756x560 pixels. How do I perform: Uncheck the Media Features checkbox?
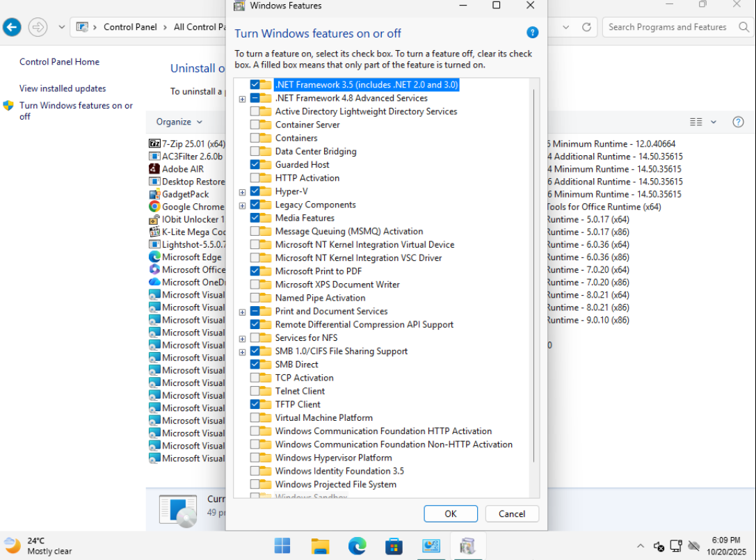click(x=255, y=218)
